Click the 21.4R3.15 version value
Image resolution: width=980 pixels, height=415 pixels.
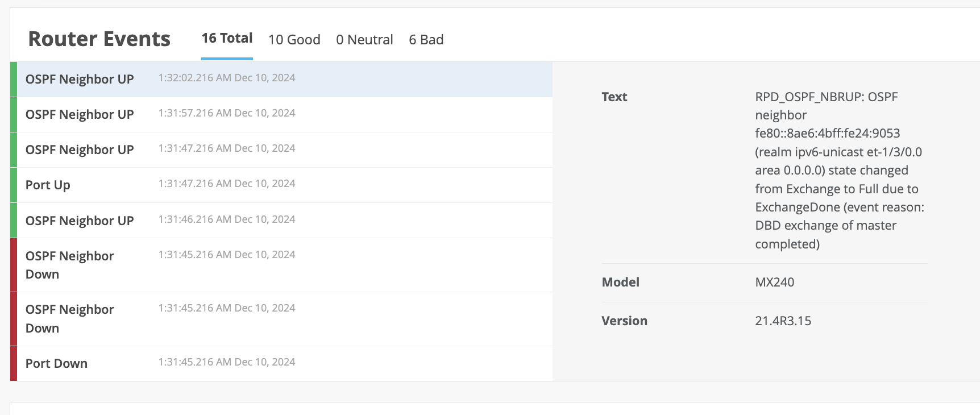[783, 321]
